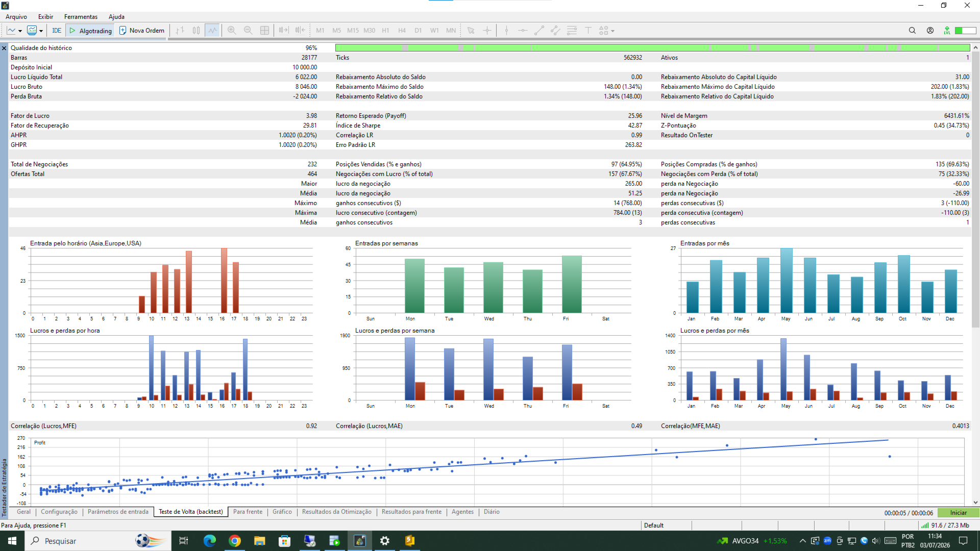Expand the templates dropdown arrow
This screenshot has width=980, height=551.
(41, 31)
